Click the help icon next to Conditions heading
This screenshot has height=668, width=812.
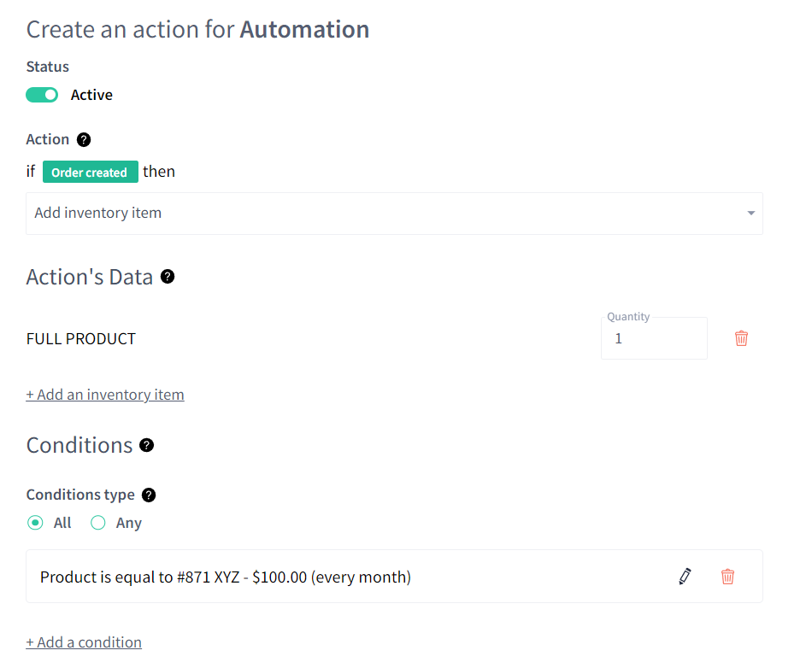click(146, 446)
